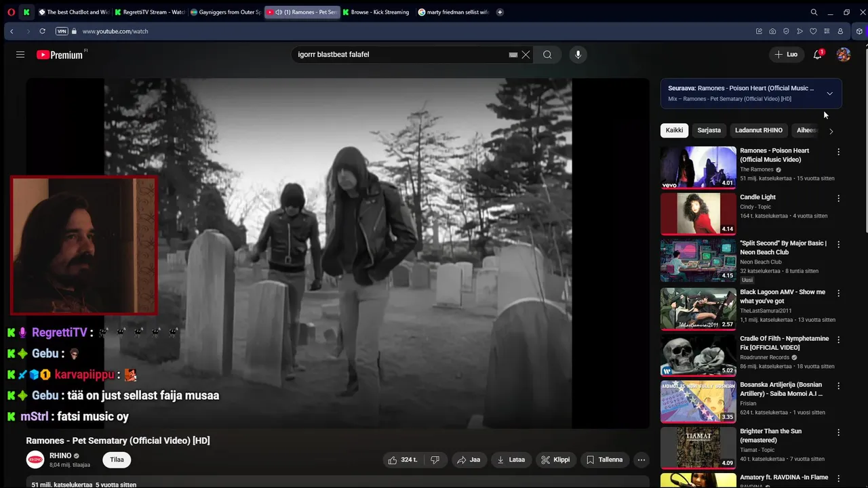Open options for Cradle Of Filth video

tap(838, 340)
